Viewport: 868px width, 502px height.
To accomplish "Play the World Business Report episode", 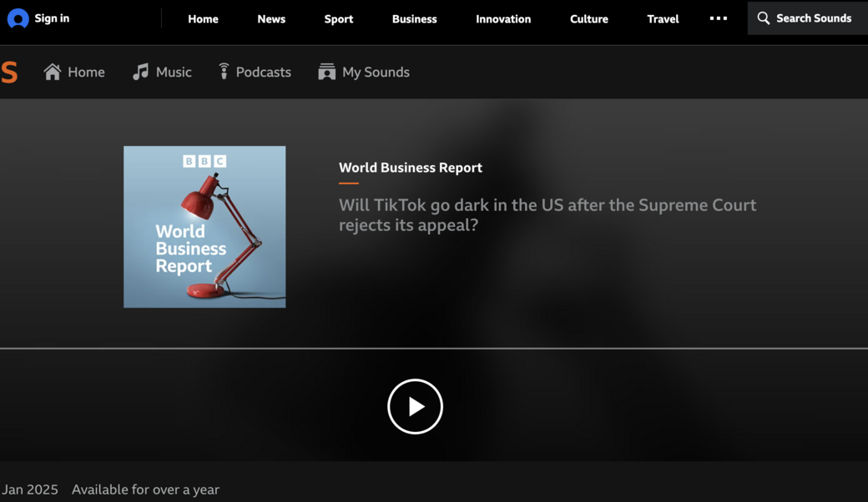I will (415, 406).
